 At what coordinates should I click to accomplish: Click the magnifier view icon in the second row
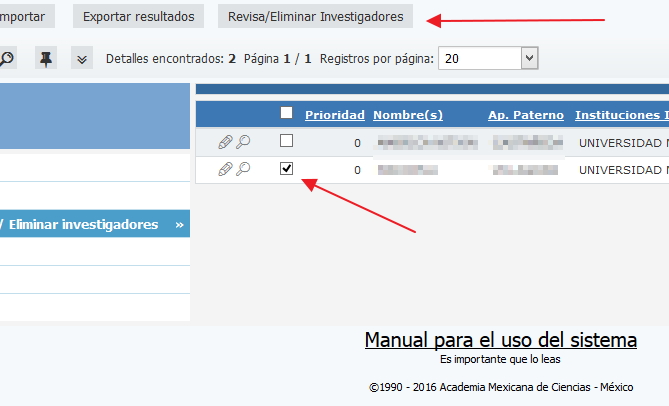point(243,169)
